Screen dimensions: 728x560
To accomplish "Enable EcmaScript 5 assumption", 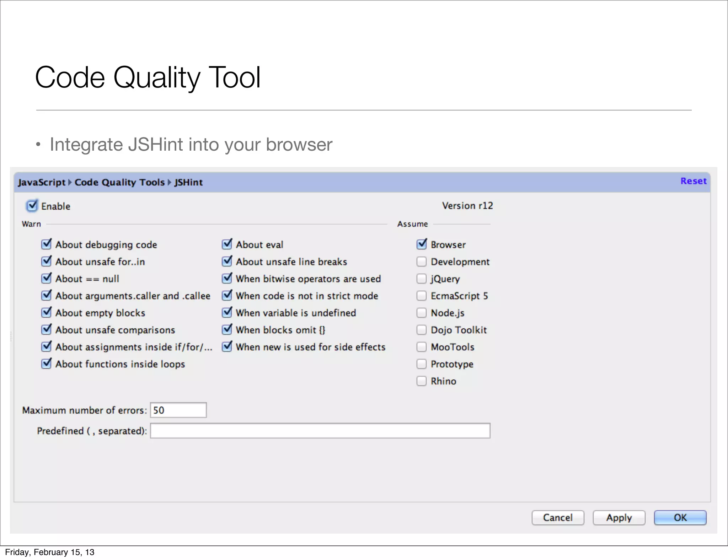I will click(422, 296).
